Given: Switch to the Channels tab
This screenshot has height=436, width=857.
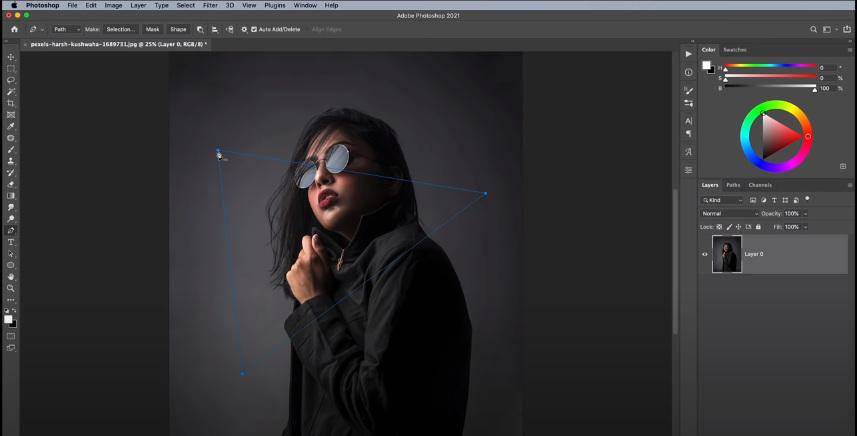Looking at the screenshot, I should coord(760,185).
